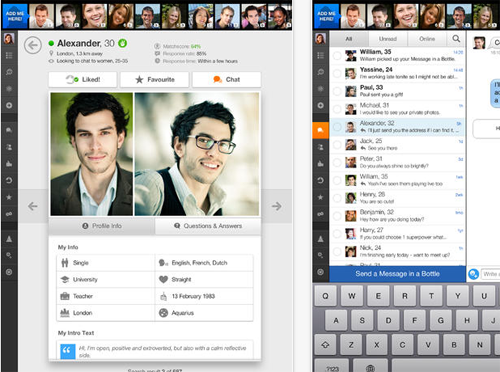Open Alexander, 32 conversation in message list

click(397, 127)
